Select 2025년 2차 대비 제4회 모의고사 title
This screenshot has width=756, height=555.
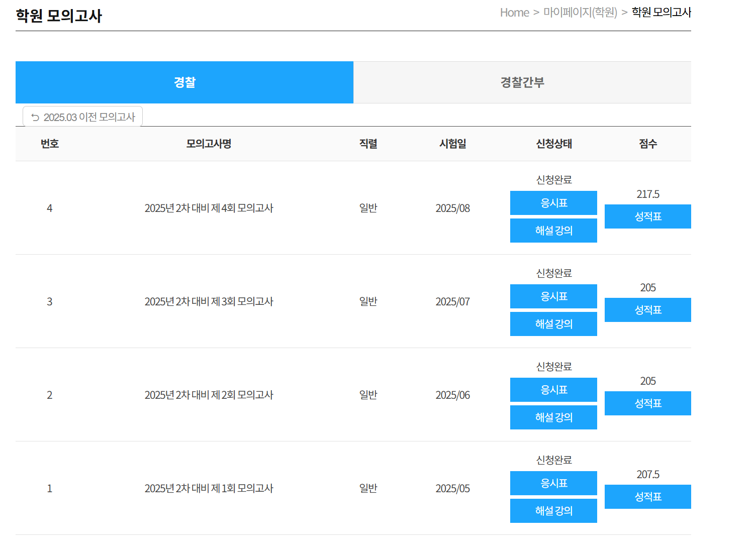209,208
